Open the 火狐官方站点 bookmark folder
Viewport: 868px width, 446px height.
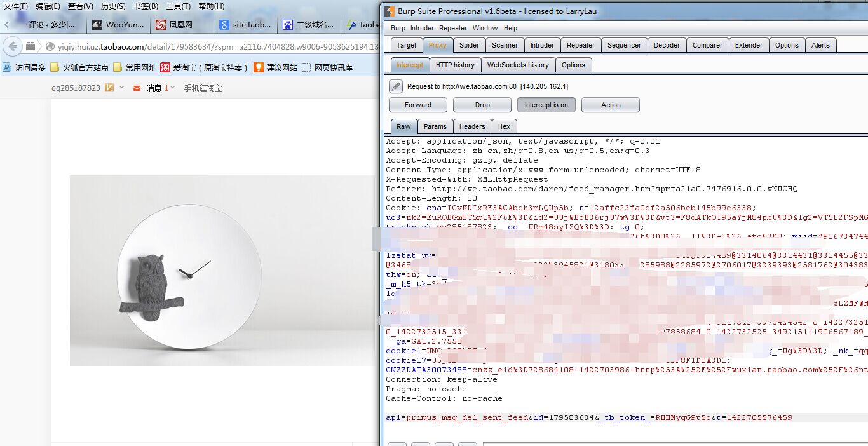coord(79,67)
